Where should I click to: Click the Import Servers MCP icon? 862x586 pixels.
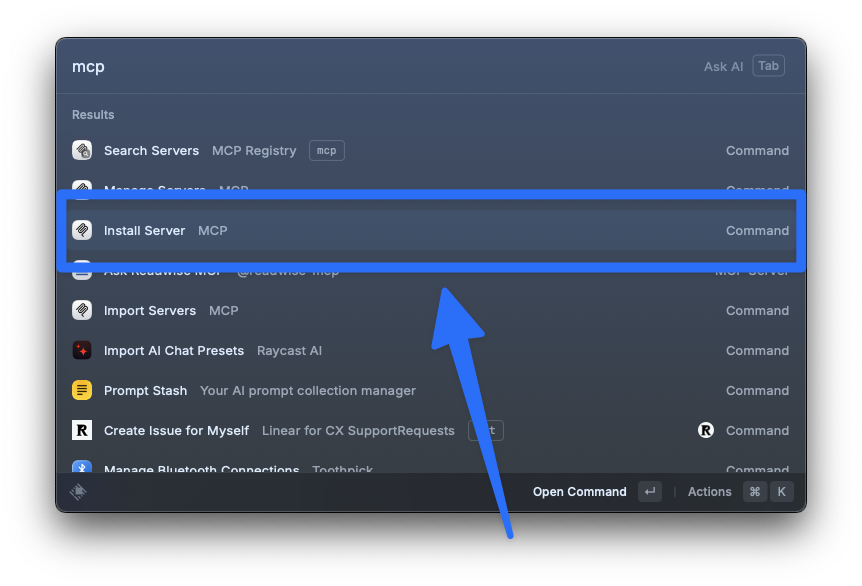[82, 311]
